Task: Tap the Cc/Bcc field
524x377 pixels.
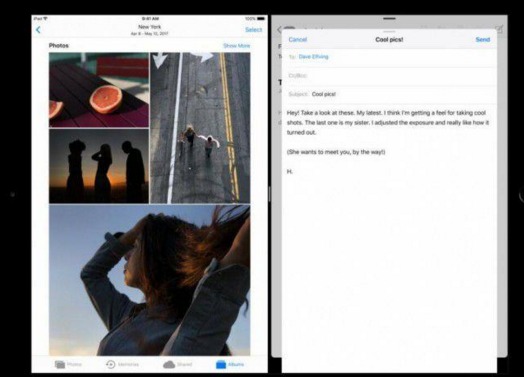Action: point(389,76)
